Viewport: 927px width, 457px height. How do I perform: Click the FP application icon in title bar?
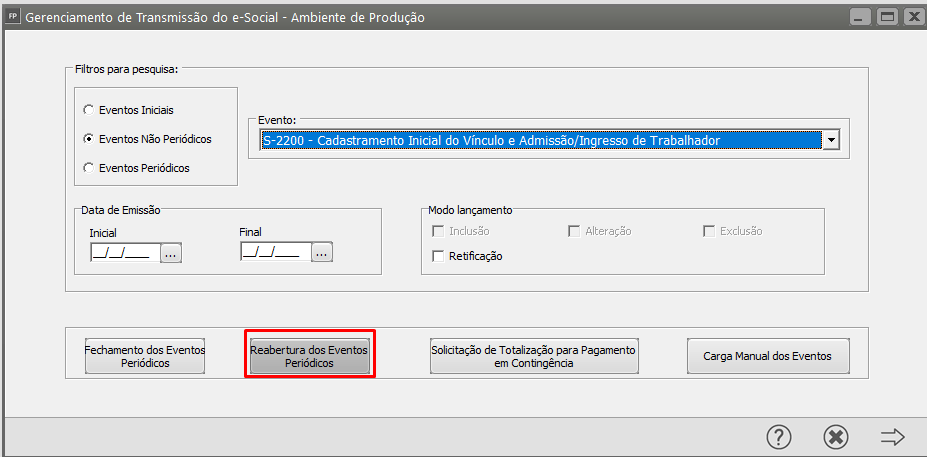(13, 17)
